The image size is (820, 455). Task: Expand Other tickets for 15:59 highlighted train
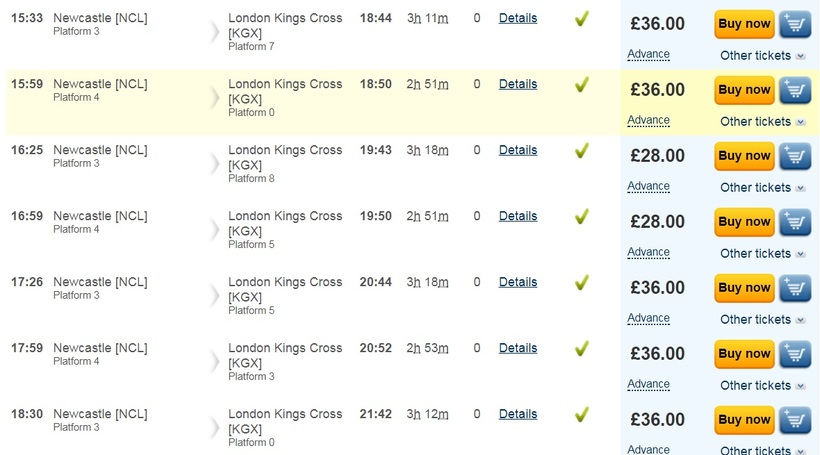point(762,121)
